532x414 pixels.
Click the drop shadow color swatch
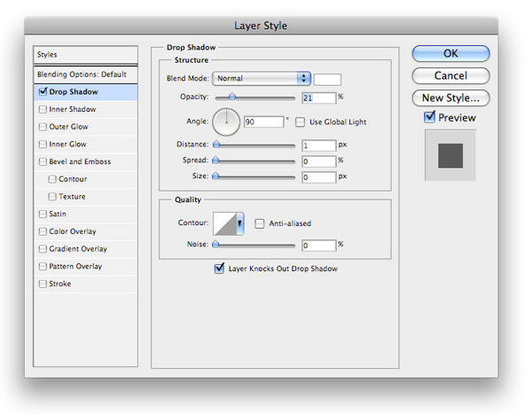click(x=327, y=80)
